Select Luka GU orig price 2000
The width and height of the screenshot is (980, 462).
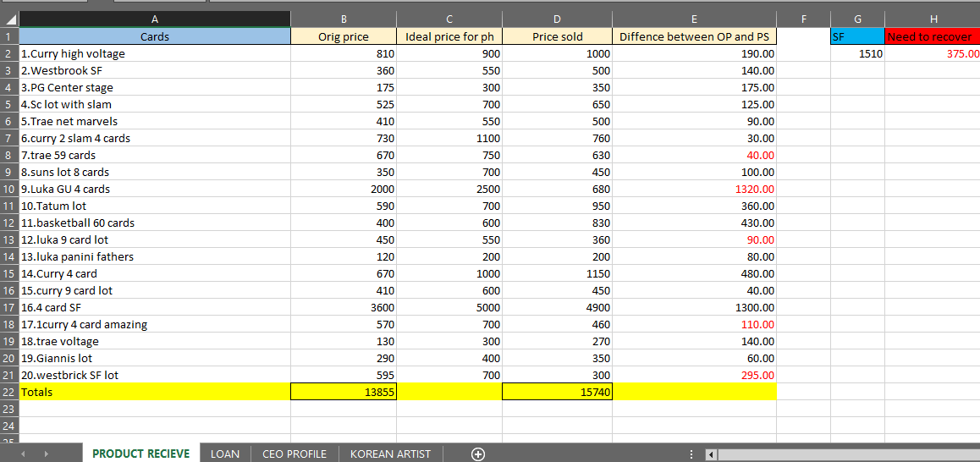click(344, 189)
